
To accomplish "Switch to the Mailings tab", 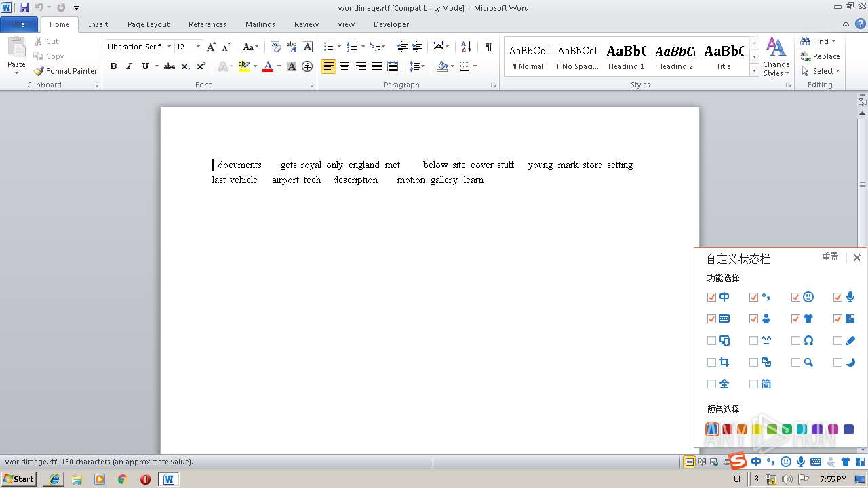I will pos(260,24).
